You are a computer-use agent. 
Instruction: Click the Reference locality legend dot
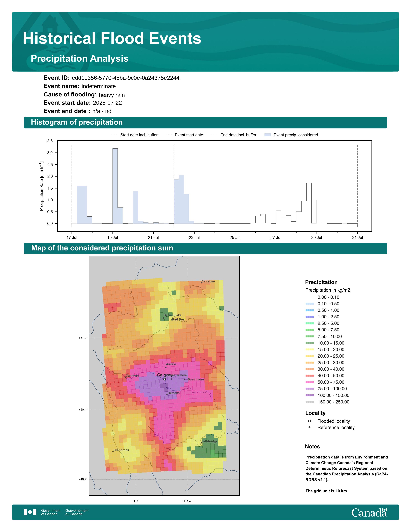(x=309, y=427)
